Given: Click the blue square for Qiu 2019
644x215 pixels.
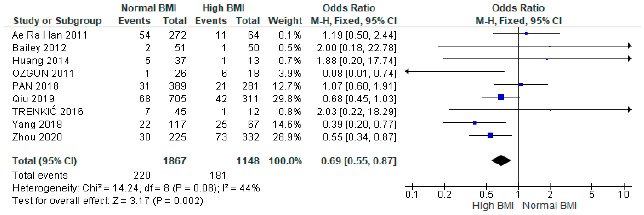Looking at the screenshot, I should pos(501,97).
